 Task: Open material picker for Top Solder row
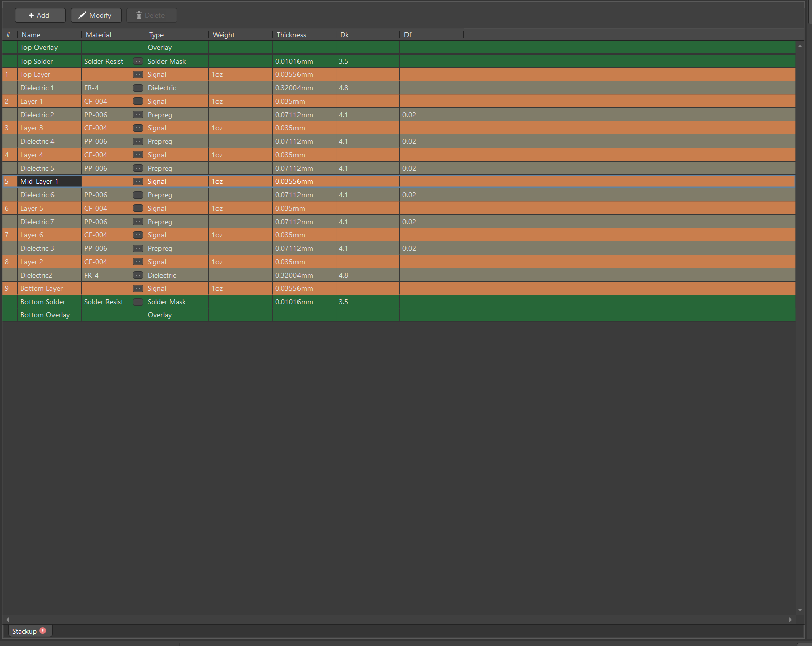coord(138,61)
